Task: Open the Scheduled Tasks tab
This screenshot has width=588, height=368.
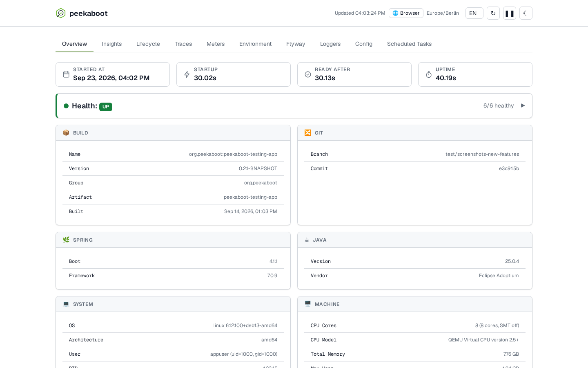Action: tap(409, 44)
